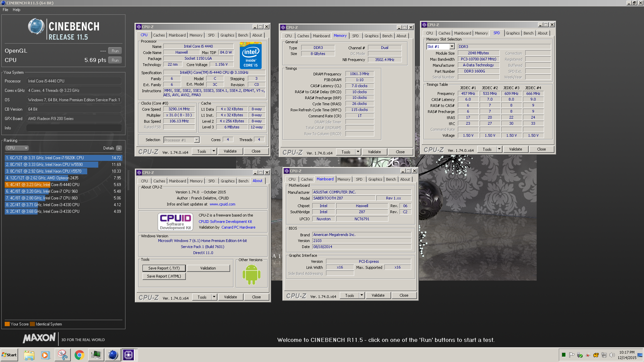Click the Windows Explorer folder icon in taskbar

tap(29, 355)
